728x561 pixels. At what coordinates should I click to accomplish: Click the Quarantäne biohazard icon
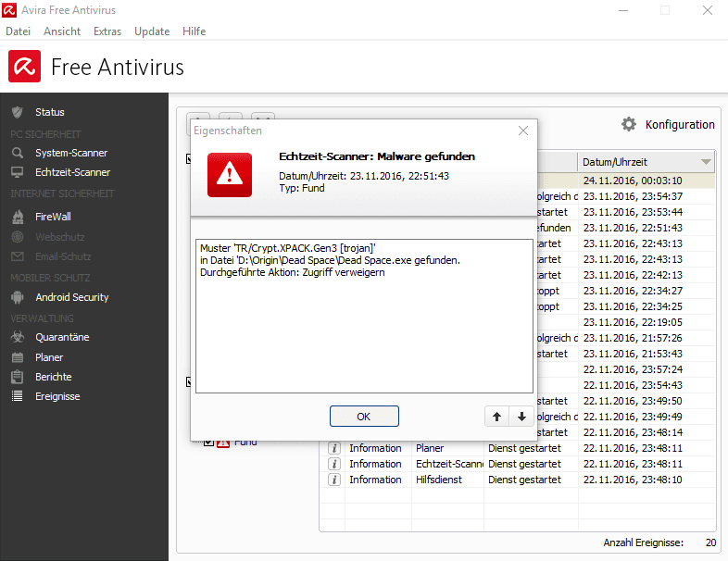click(x=18, y=337)
